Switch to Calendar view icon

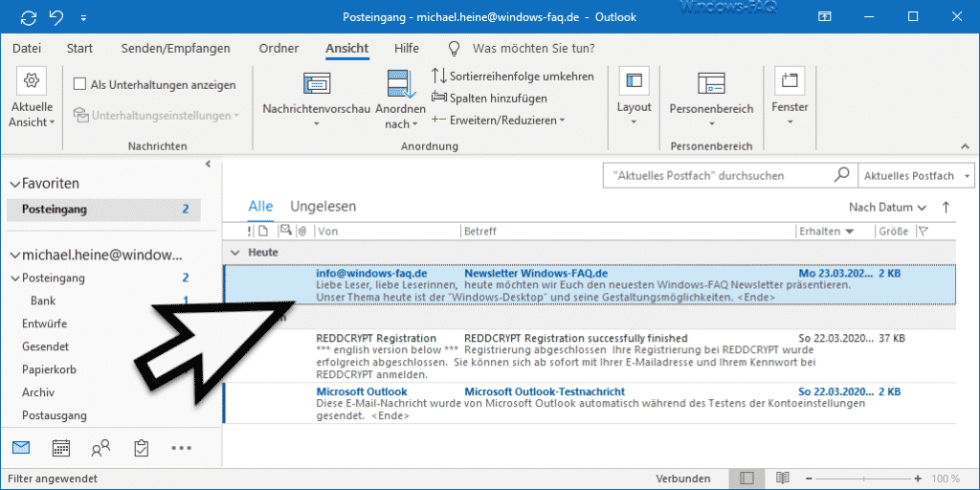(x=61, y=448)
